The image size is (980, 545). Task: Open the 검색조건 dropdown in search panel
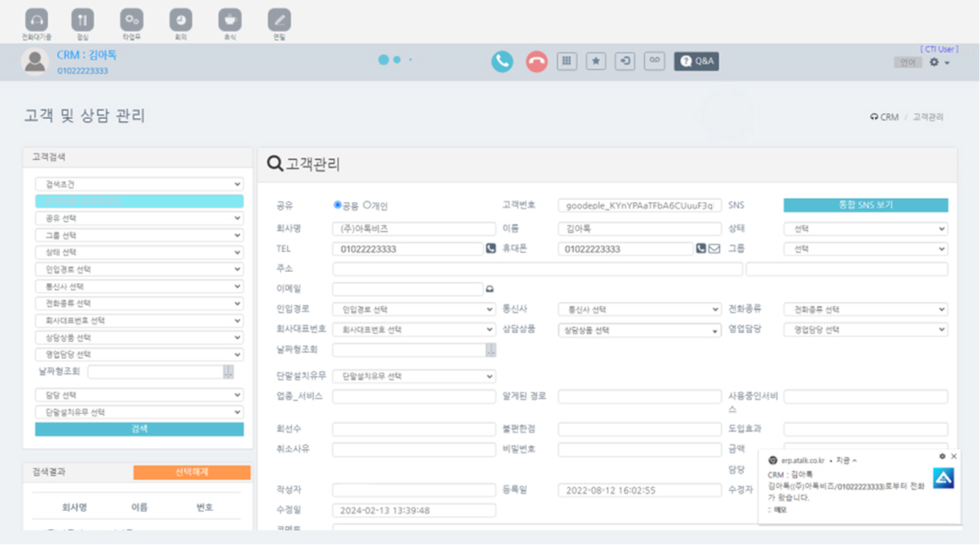click(x=139, y=184)
